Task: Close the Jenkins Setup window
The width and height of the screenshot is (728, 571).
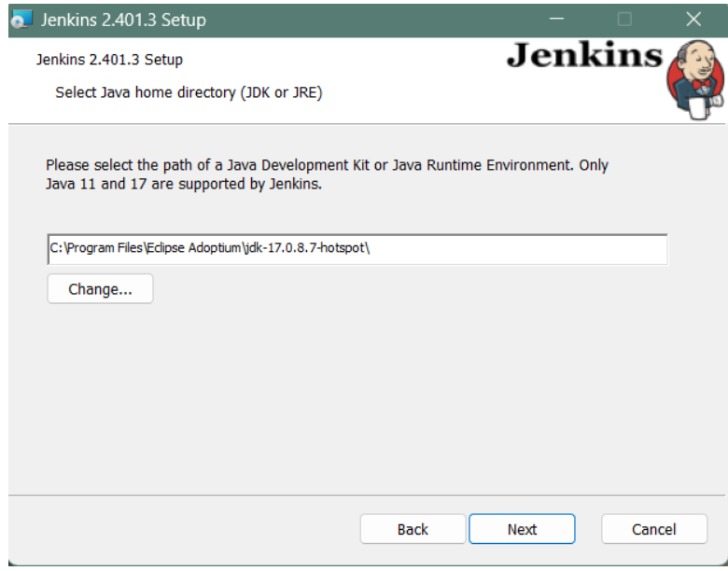Action: tap(693, 19)
